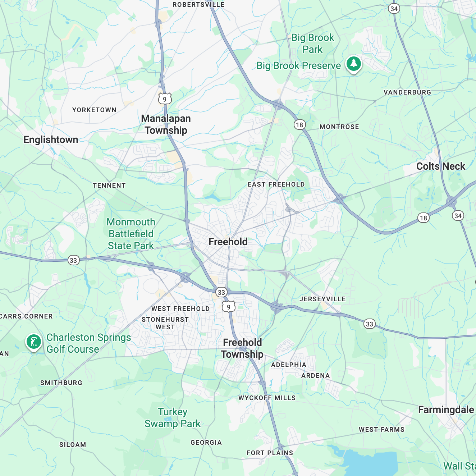Click the Big Brook Preserve tree pin
The image size is (476, 476).
click(x=354, y=64)
